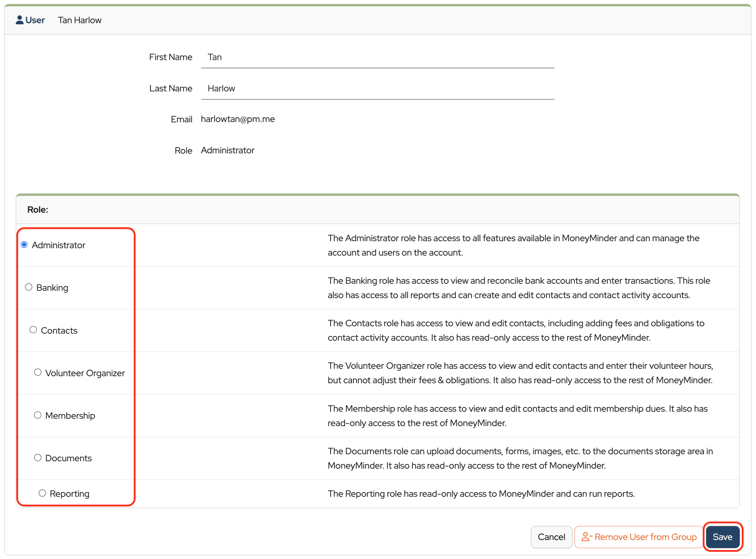Select the Membership role radio button
This screenshot has width=756, height=559.
click(x=38, y=415)
